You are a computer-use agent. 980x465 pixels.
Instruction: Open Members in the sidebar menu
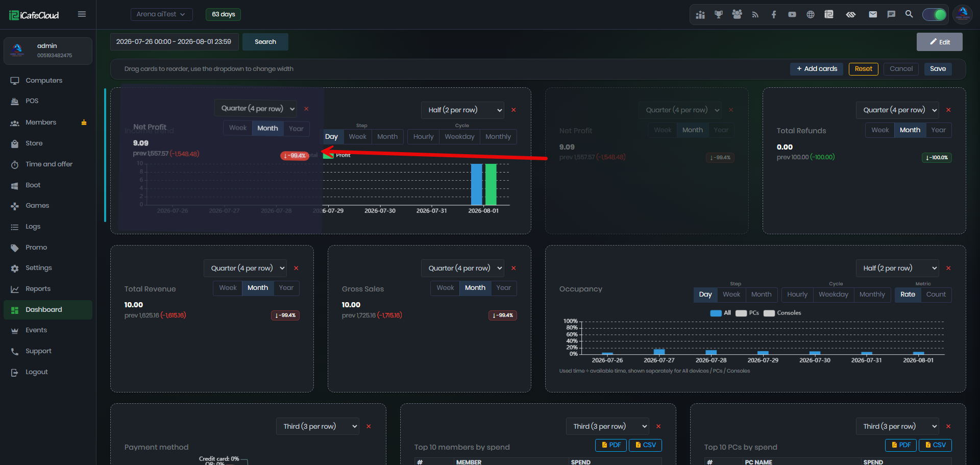tap(41, 123)
